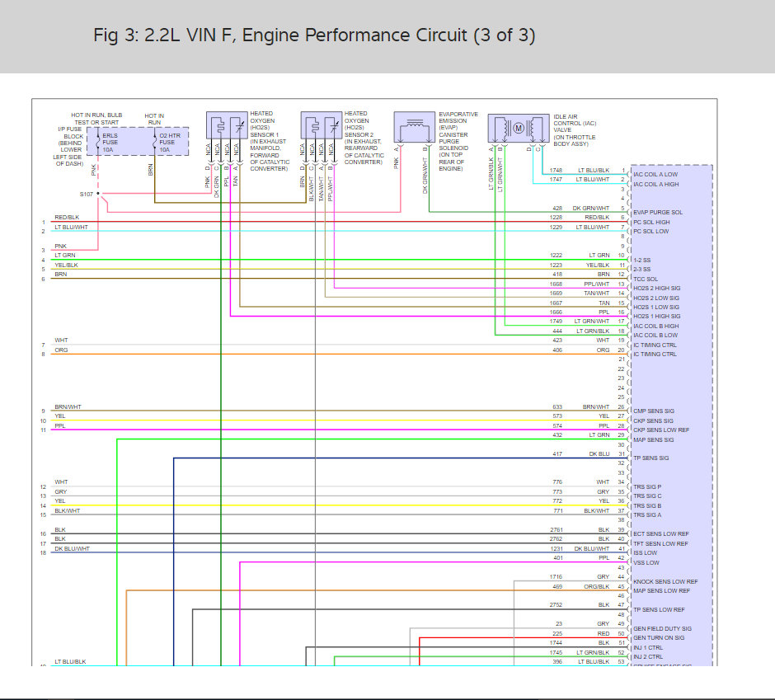The height and width of the screenshot is (700, 775).
Task: Click the Heated Oxygen Sensor 1 symbol
Action: [x=227, y=125]
